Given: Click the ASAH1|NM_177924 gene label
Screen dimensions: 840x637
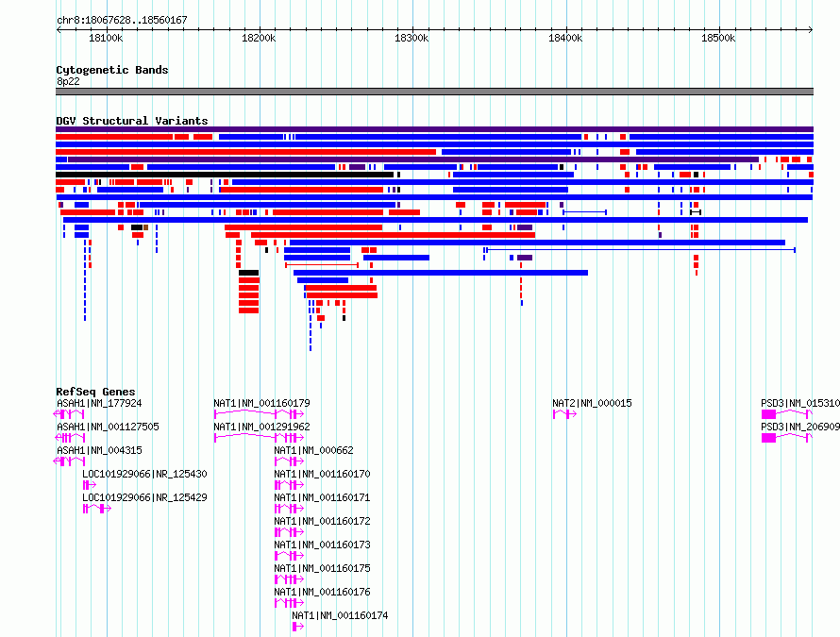Looking at the screenshot, I should (99, 403).
